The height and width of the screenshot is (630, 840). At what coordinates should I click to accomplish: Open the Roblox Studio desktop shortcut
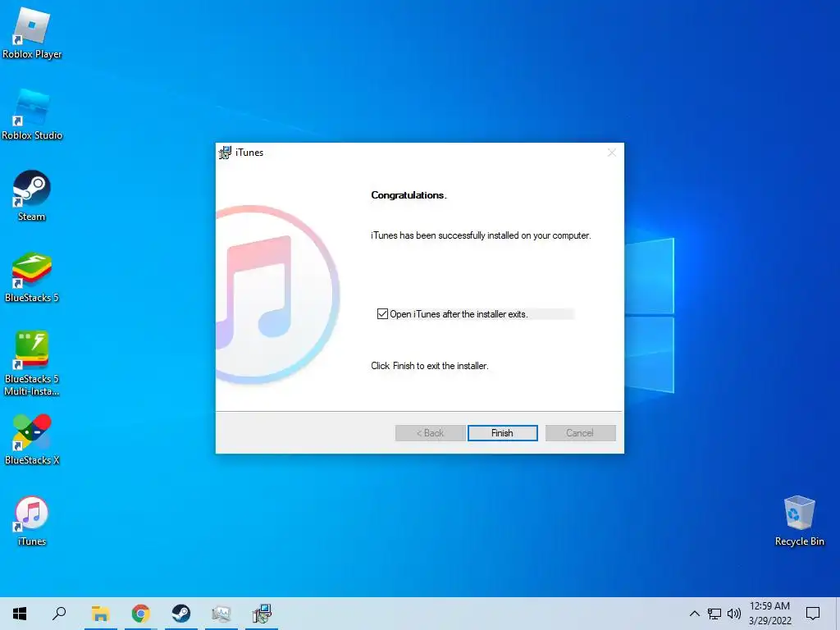point(32,115)
